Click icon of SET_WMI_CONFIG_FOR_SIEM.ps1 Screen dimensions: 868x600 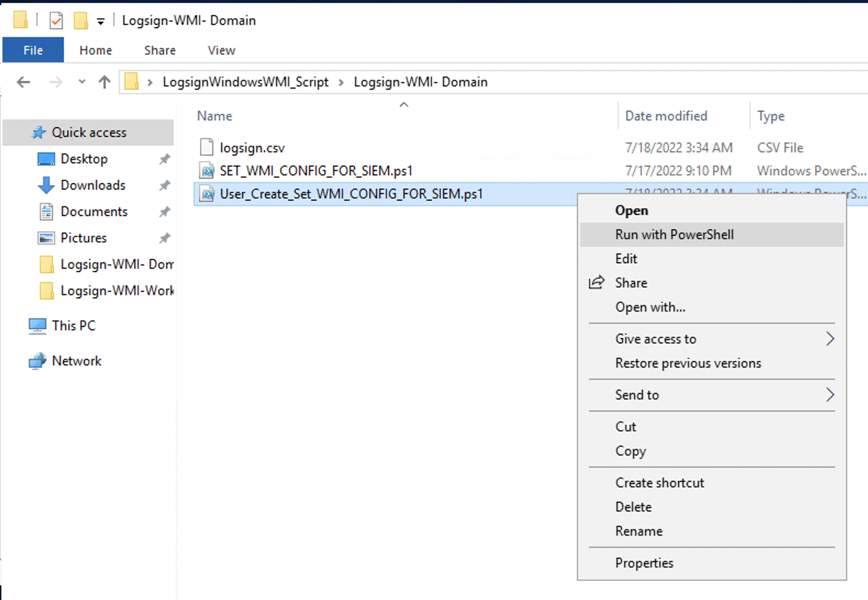pyautogui.click(x=207, y=170)
